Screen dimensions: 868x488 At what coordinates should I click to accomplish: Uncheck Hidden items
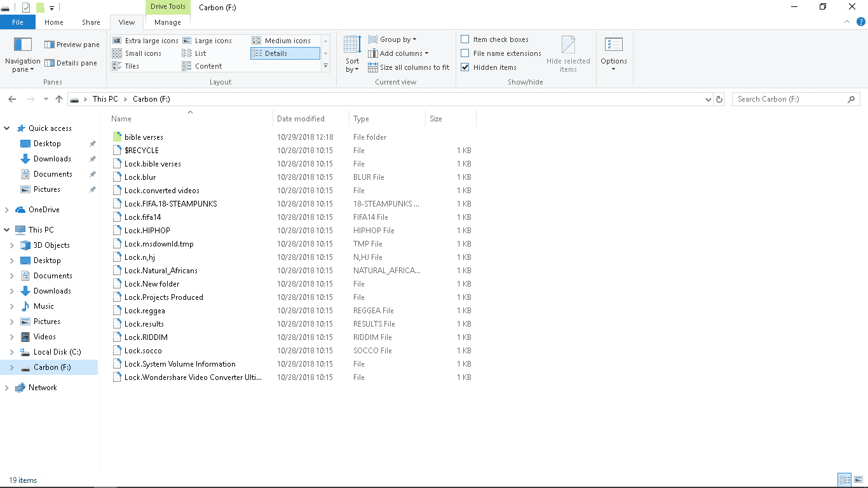click(489, 67)
